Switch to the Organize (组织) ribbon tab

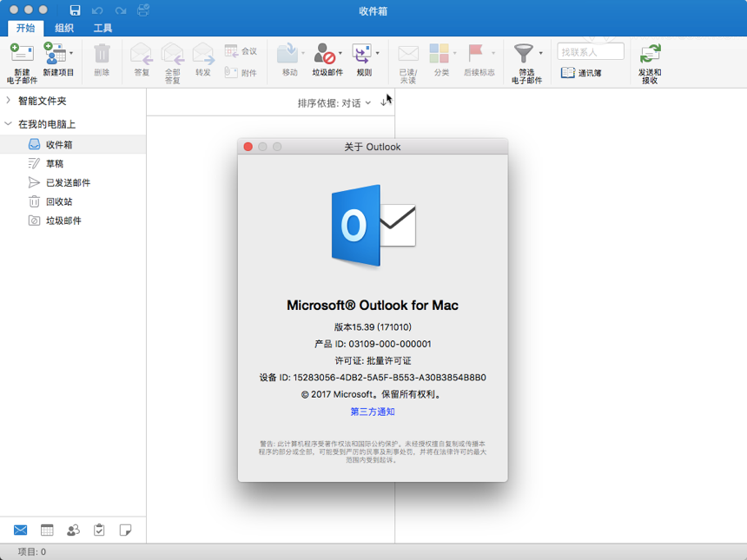[x=63, y=28]
